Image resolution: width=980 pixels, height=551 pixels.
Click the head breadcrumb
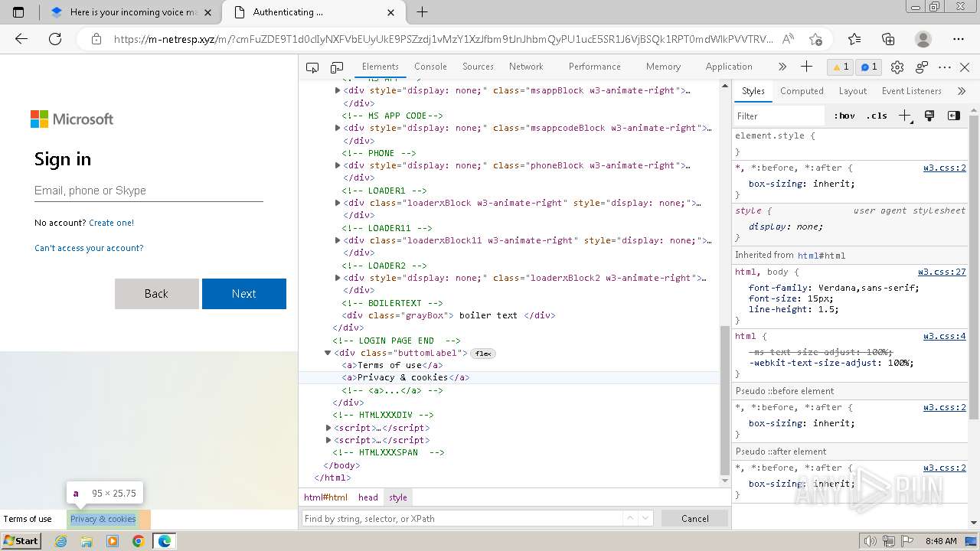coord(368,497)
